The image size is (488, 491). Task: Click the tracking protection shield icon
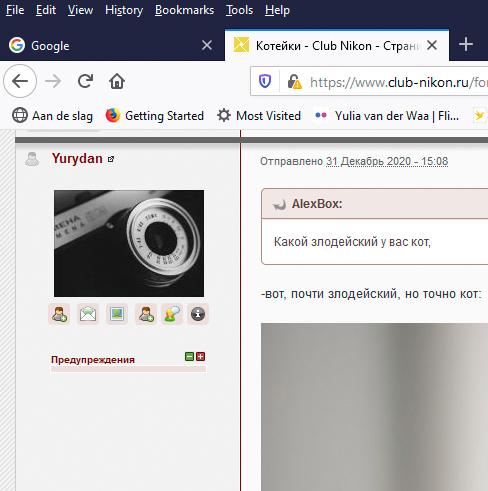(265, 81)
